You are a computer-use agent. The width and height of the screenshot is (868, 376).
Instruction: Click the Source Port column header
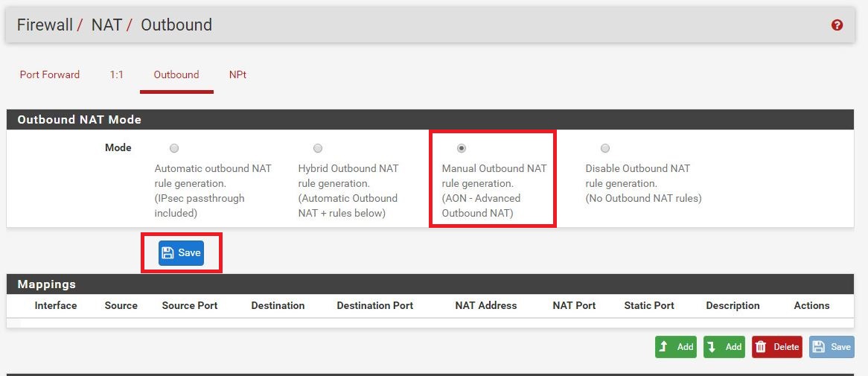pyautogui.click(x=189, y=306)
